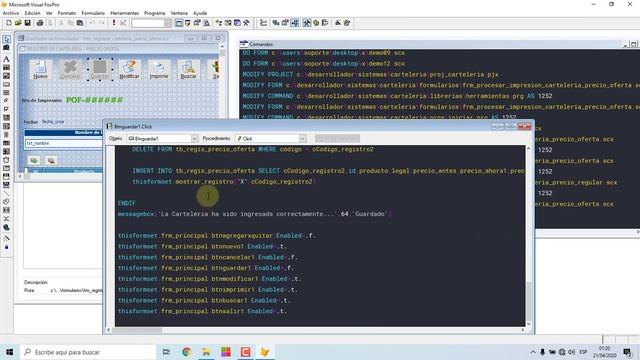Click the Nuevo button on the form
This screenshot has width=640, height=360.
coord(40,69)
